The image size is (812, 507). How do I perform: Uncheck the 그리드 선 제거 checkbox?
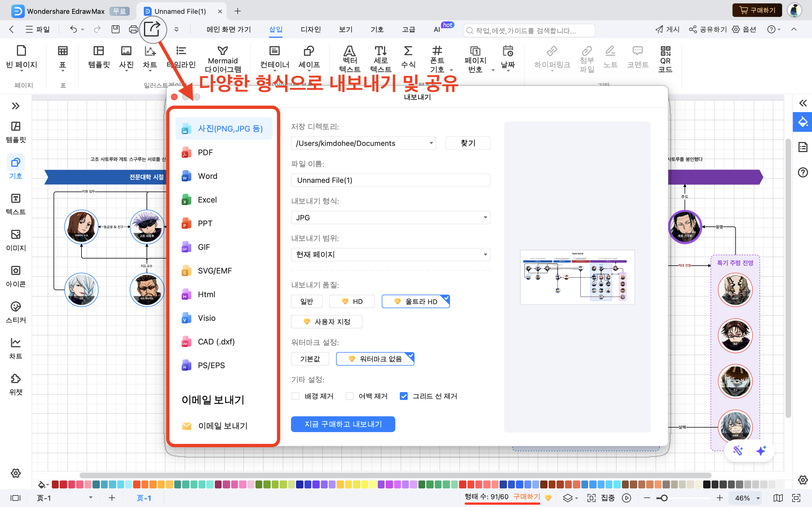[x=404, y=396]
